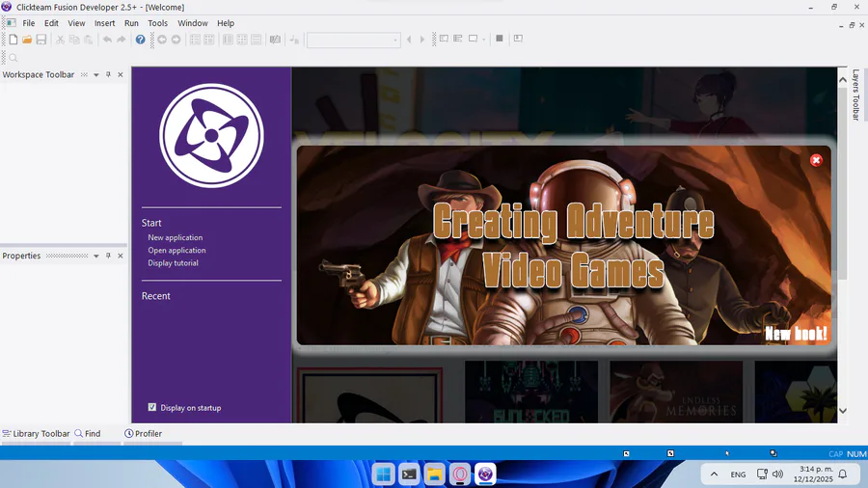
Task: Open File Explorer from the taskbar
Action: 435,474
